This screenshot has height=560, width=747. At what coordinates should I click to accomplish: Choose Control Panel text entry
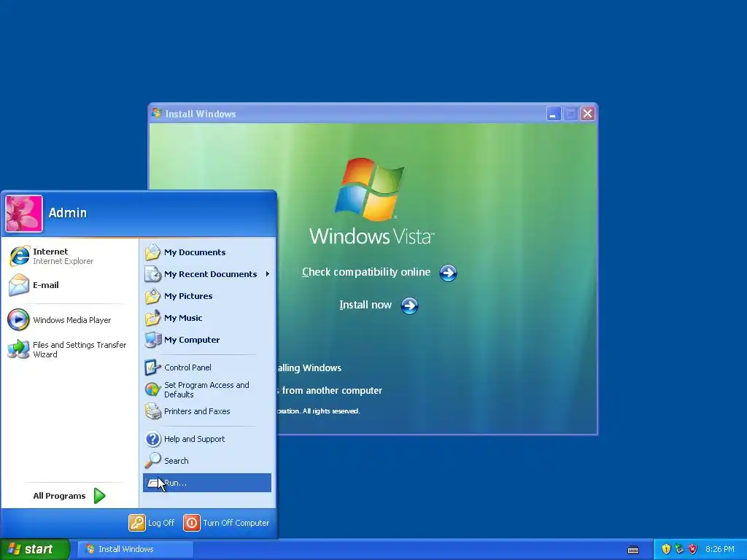point(187,367)
